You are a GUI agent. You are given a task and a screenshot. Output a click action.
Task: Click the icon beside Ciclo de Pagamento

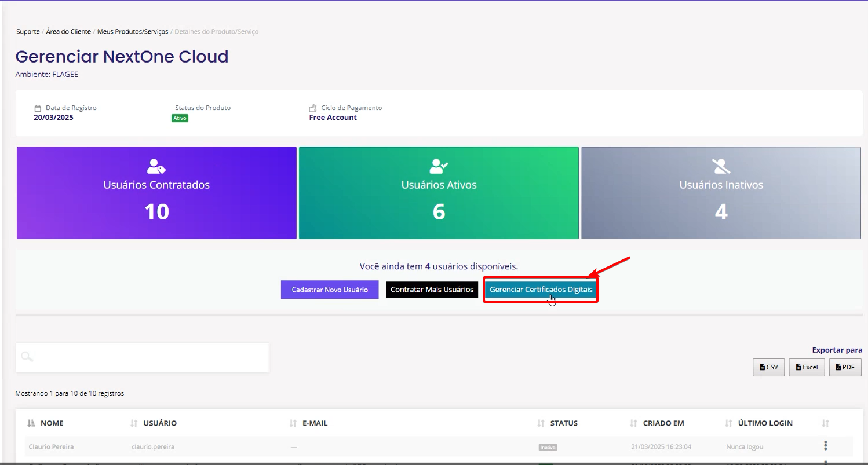313,108
